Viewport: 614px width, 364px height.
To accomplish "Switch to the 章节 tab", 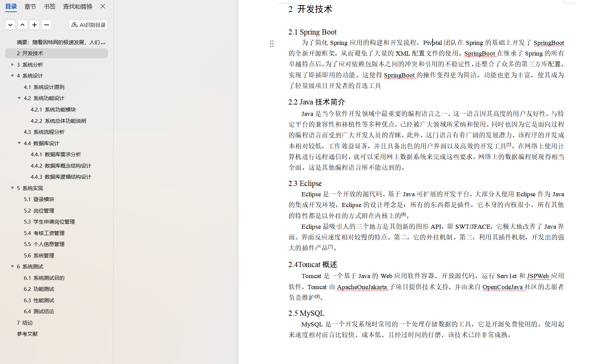I will [30, 6].
